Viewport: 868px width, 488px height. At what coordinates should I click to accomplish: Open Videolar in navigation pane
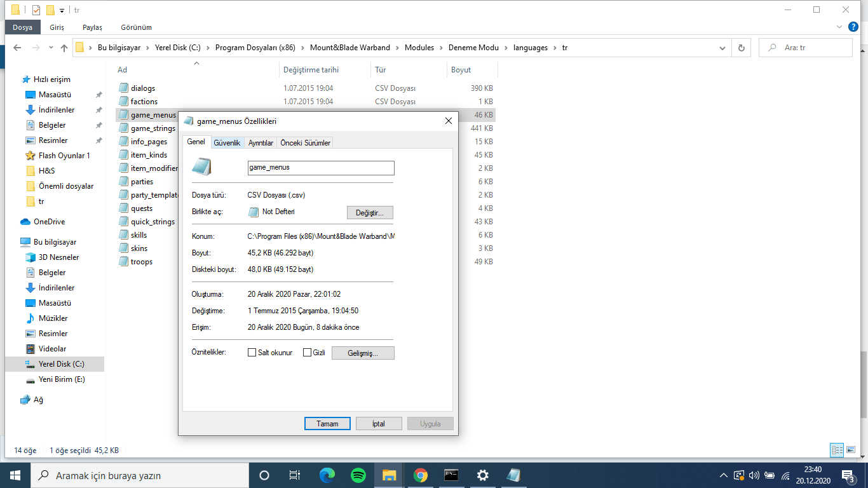[x=52, y=349]
